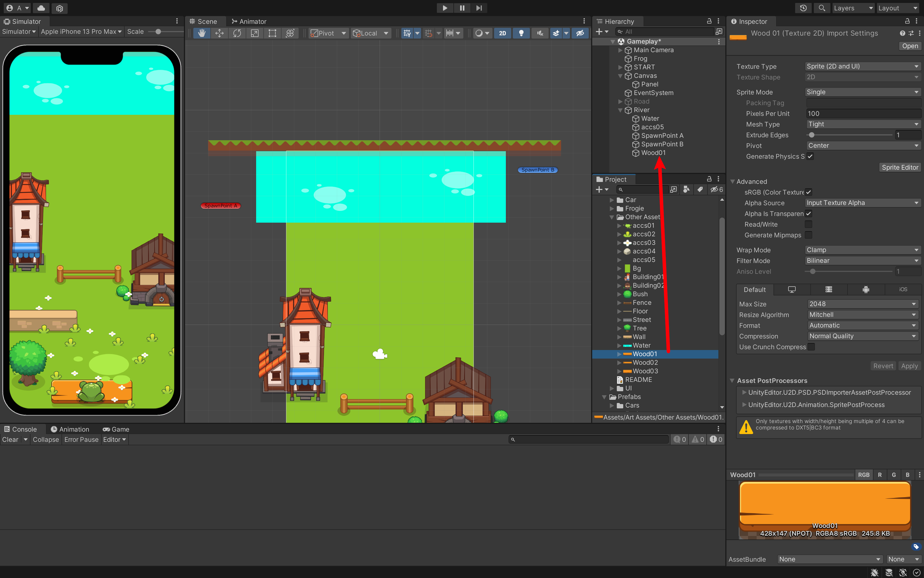Open the README asset
The width and height of the screenshot is (924, 578).
click(638, 380)
